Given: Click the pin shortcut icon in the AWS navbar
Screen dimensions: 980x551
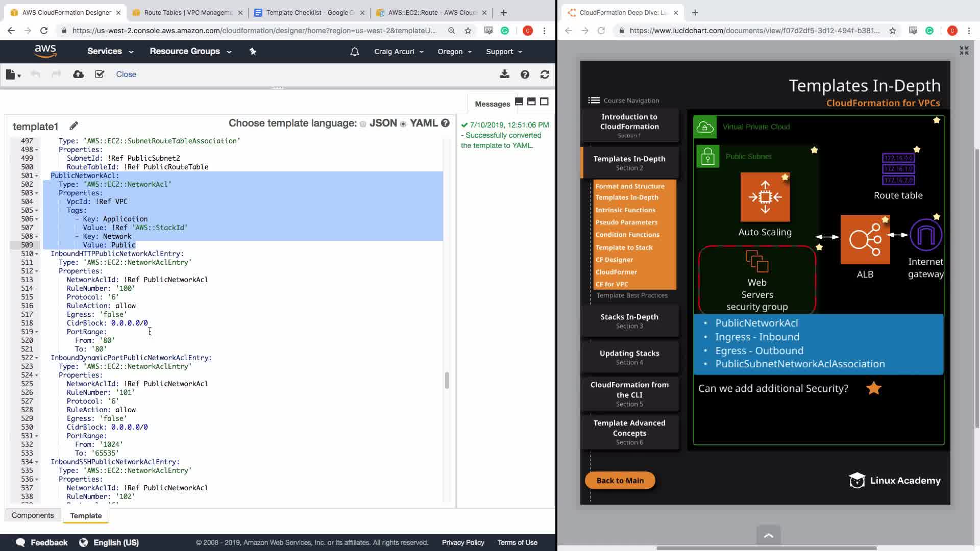Looking at the screenshot, I should (x=253, y=52).
